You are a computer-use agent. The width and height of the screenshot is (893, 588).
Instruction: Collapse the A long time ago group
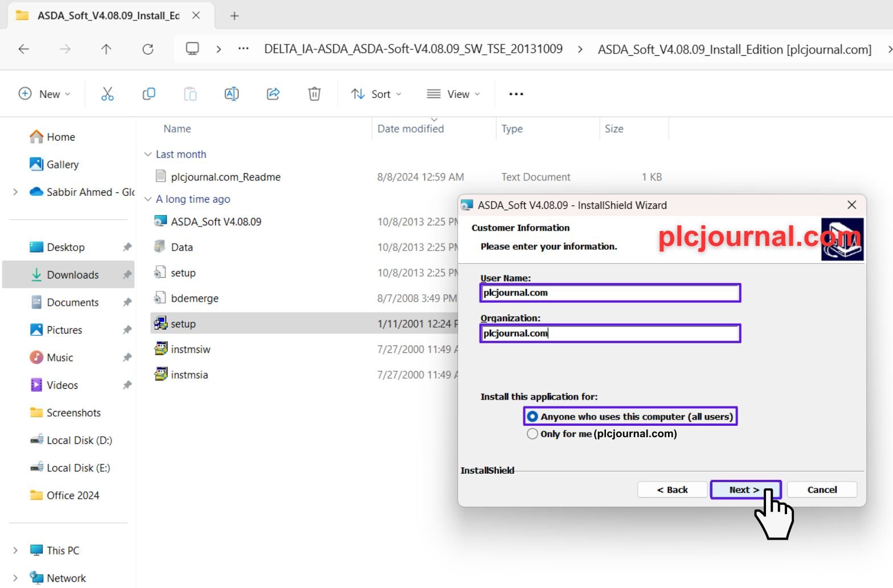(148, 199)
